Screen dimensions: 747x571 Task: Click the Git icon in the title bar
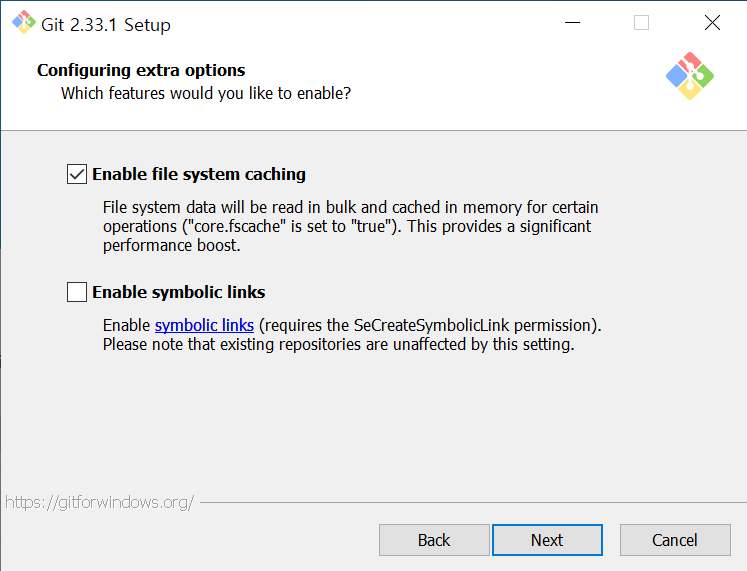23,23
